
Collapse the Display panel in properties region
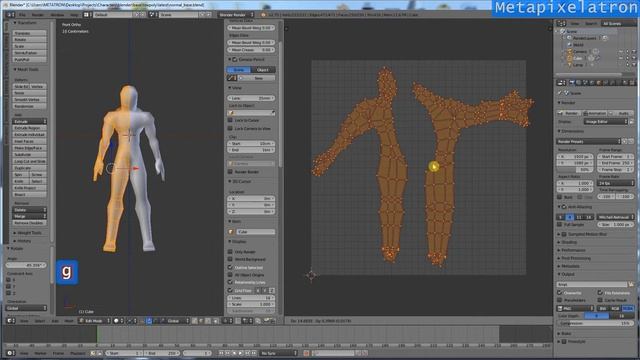[238, 242]
